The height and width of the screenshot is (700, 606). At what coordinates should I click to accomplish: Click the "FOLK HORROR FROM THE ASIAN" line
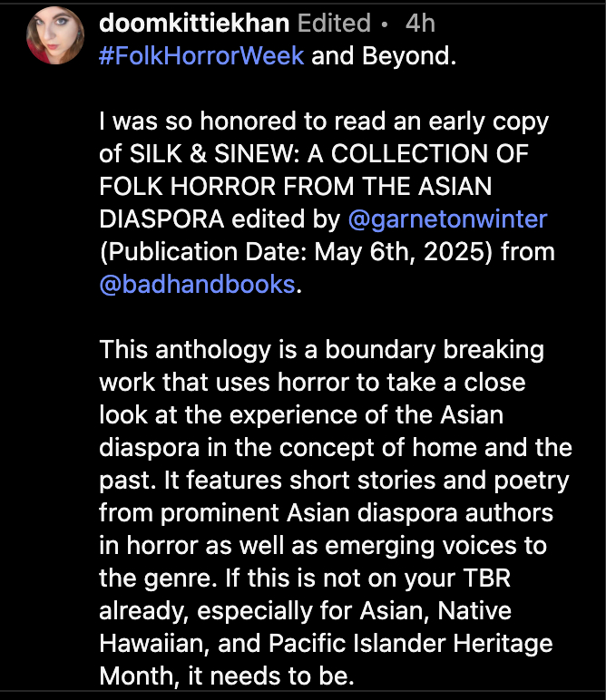[296, 187]
